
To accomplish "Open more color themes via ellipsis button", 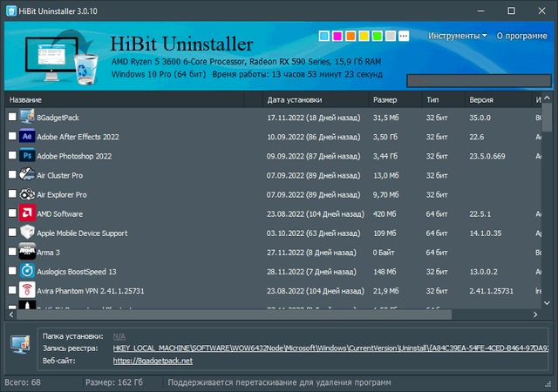I will (403, 37).
